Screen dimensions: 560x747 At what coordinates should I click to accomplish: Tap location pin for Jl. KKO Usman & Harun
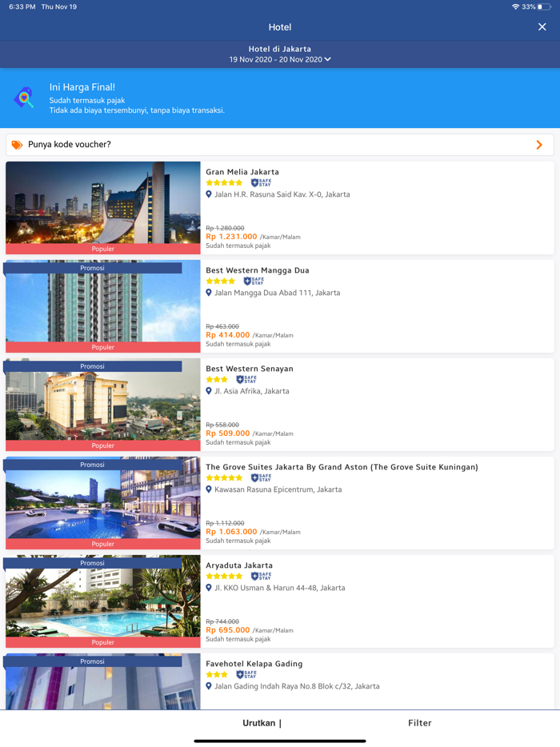tap(209, 588)
